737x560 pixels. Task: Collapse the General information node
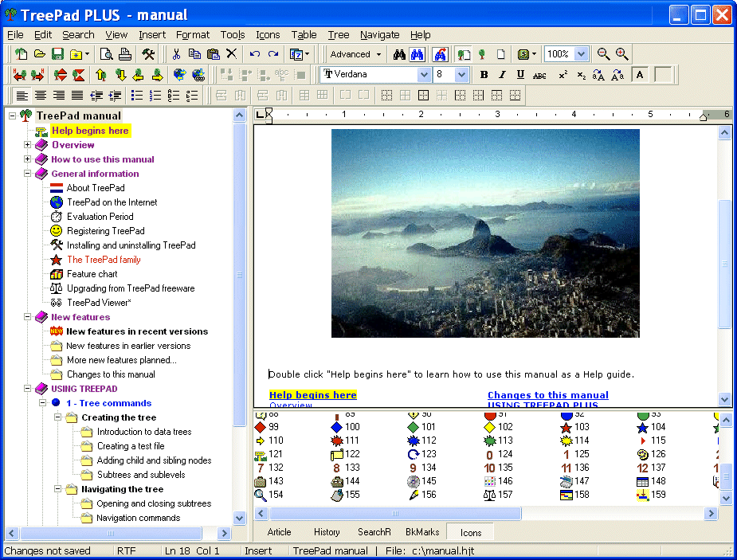pyautogui.click(x=27, y=174)
